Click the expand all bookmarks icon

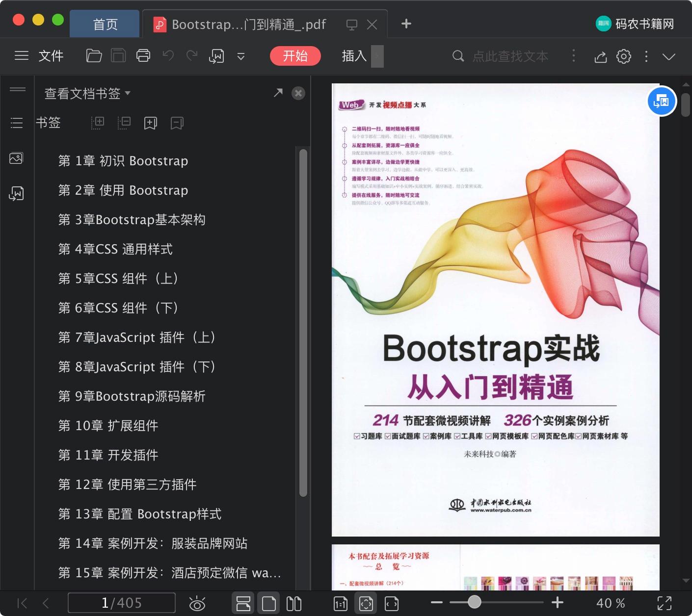click(98, 123)
